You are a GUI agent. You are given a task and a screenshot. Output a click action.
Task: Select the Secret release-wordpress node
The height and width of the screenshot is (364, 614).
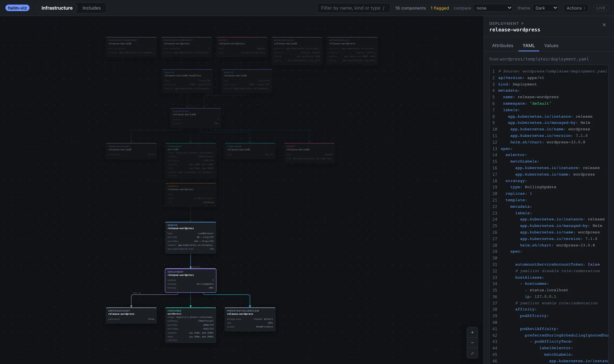(x=242, y=47)
